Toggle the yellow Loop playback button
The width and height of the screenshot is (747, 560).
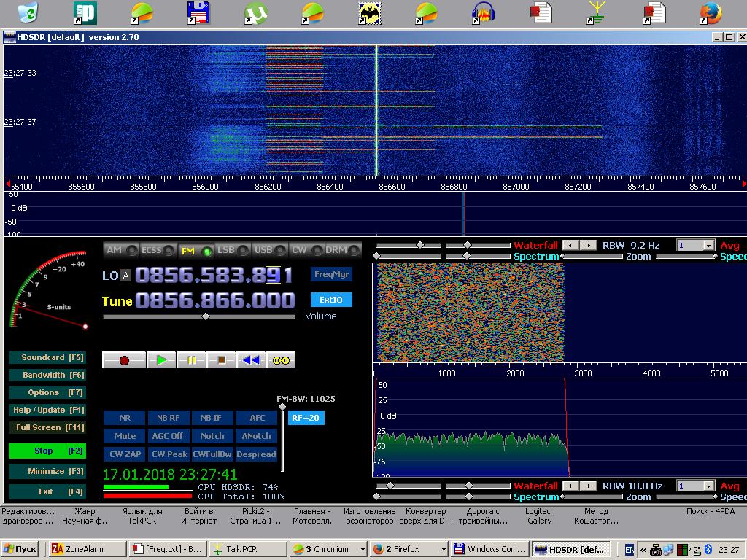pos(281,360)
